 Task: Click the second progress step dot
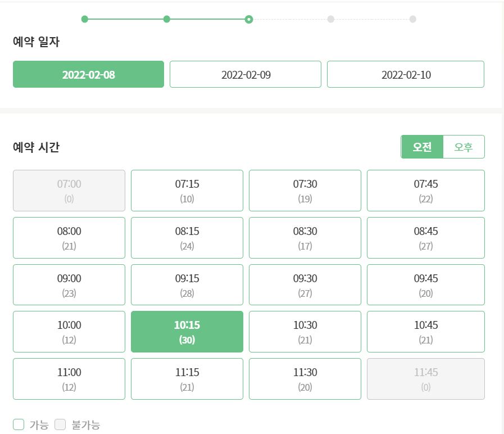pos(166,19)
